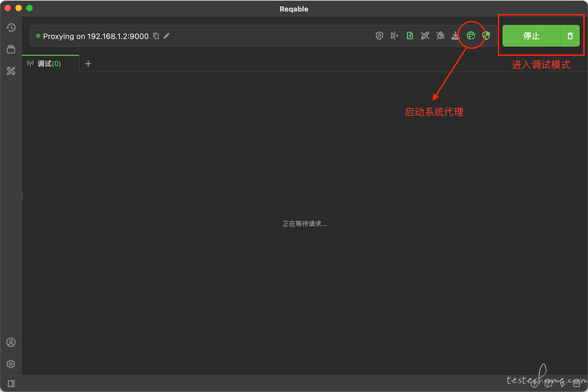Viewport: 588px width, 392px height.
Task: Open the feedback chat icon in status bar
Action: tap(548, 383)
